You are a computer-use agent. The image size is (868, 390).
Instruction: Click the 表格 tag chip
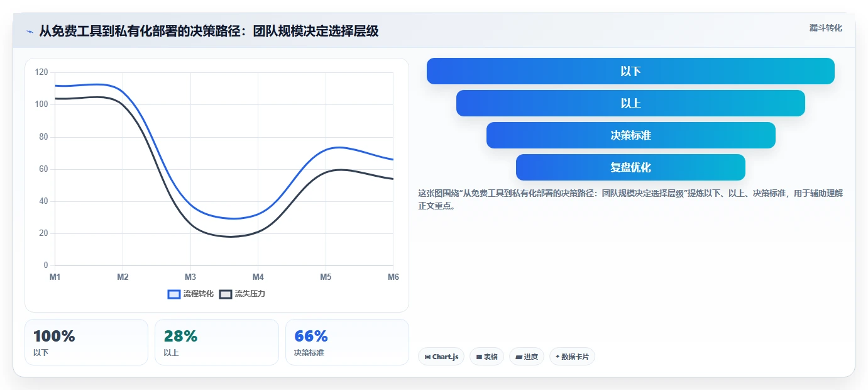click(486, 357)
